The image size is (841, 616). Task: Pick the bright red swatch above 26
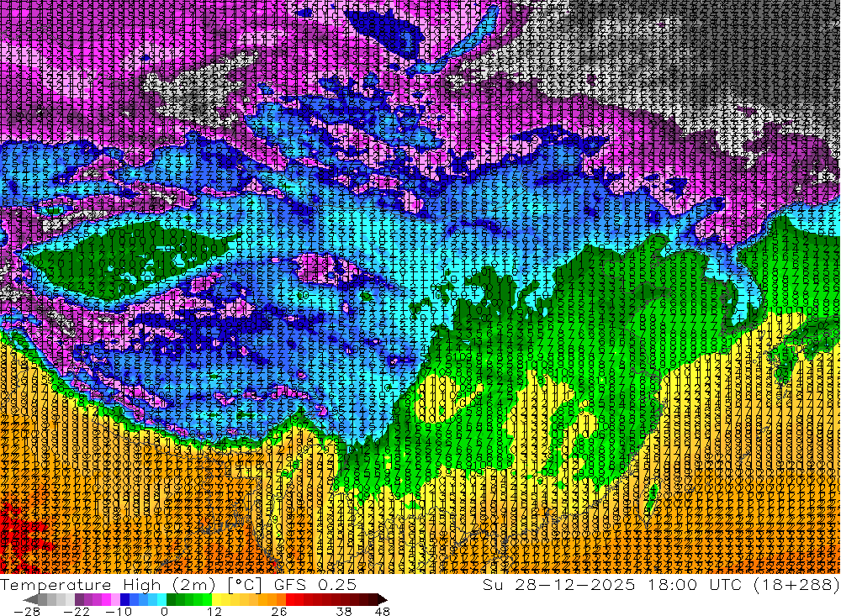pyautogui.click(x=290, y=599)
